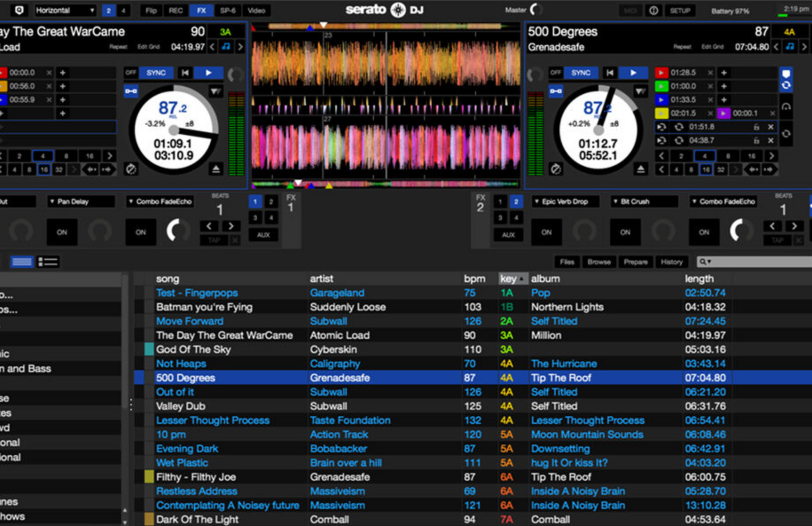Image resolution: width=812 pixels, height=526 pixels.
Task: Switch to the History tab
Action: point(672,262)
